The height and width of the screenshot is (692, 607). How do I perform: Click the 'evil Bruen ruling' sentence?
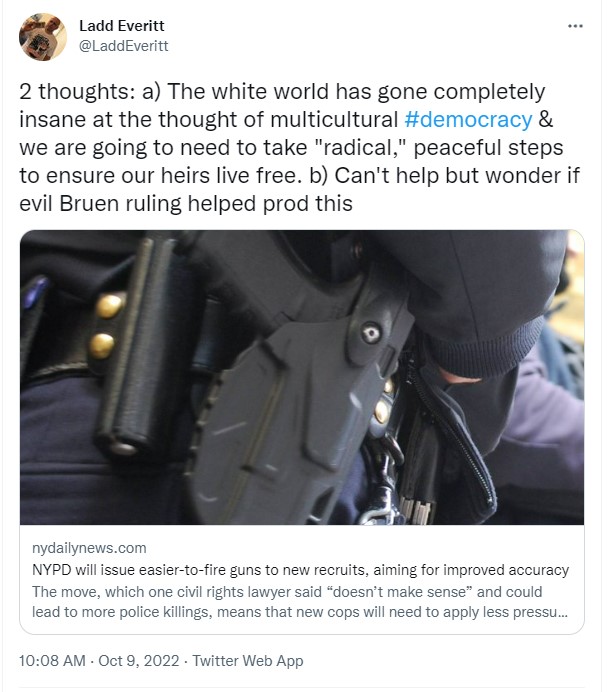(186, 204)
